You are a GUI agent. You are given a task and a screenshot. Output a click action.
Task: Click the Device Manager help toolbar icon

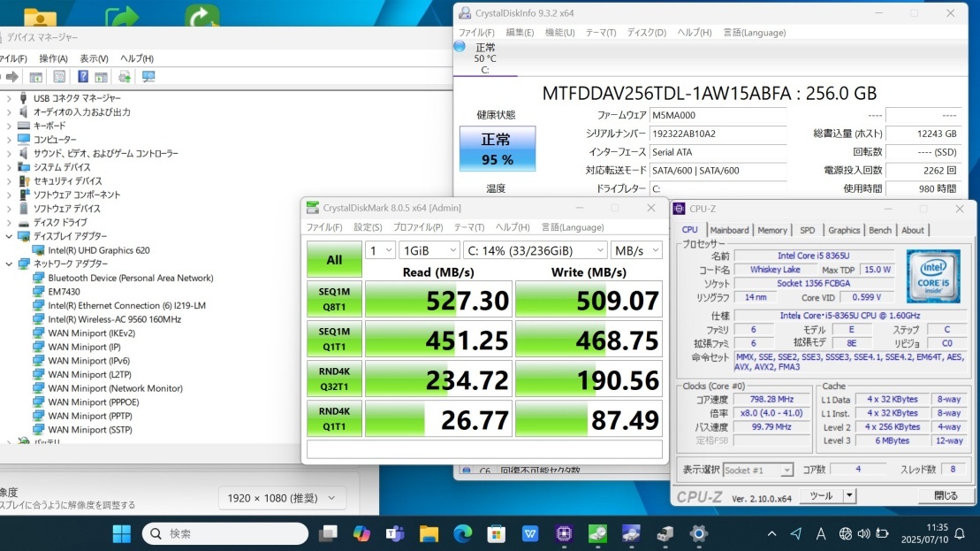coord(82,77)
